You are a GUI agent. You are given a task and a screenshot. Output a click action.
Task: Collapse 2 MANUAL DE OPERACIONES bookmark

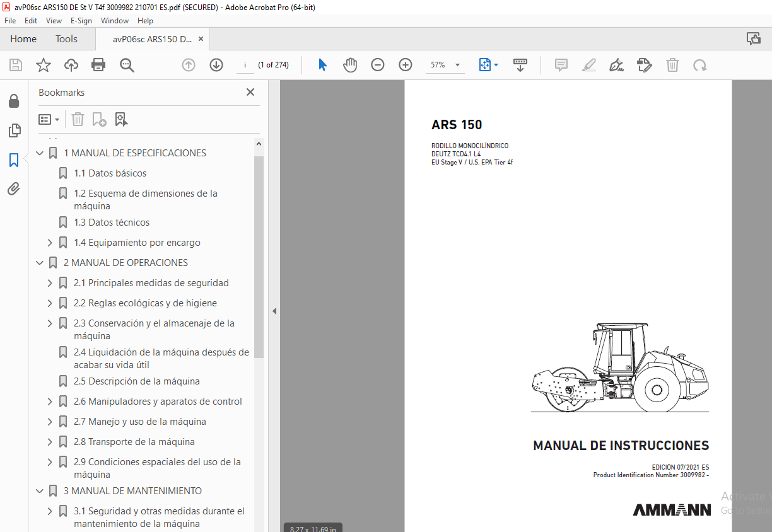[x=40, y=263]
